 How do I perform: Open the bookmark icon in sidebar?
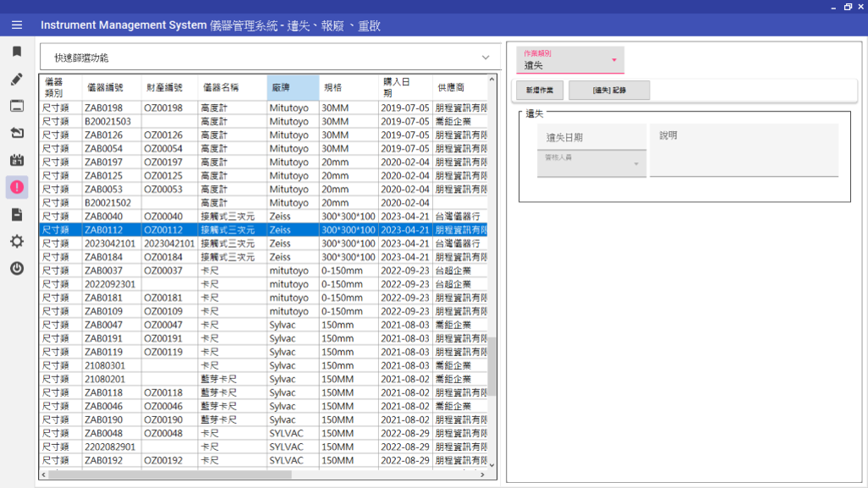point(16,52)
